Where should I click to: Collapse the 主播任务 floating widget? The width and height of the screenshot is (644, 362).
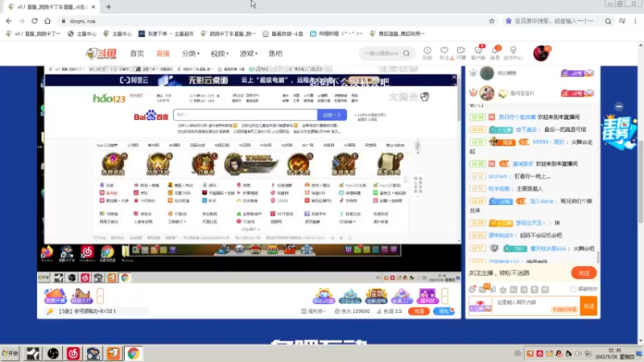(x=619, y=107)
